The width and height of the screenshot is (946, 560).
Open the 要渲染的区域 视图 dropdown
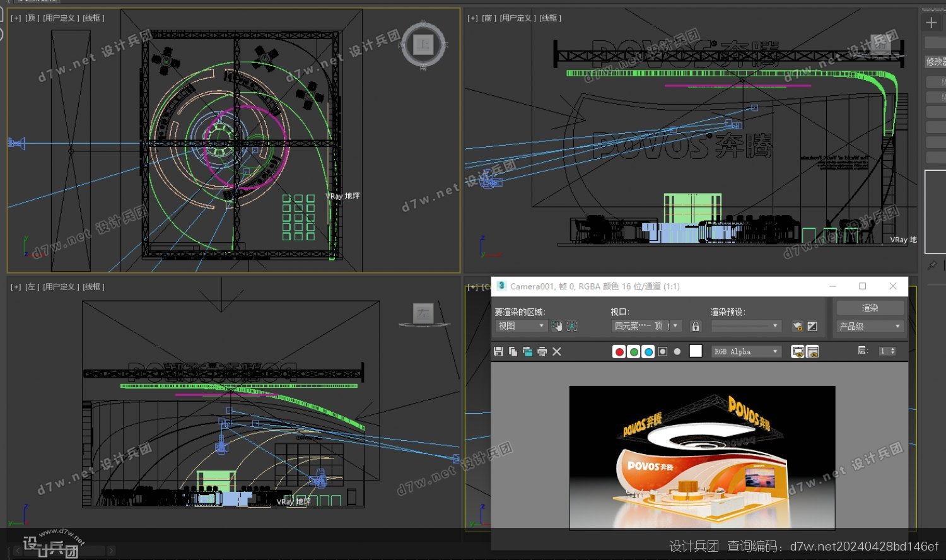click(521, 326)
